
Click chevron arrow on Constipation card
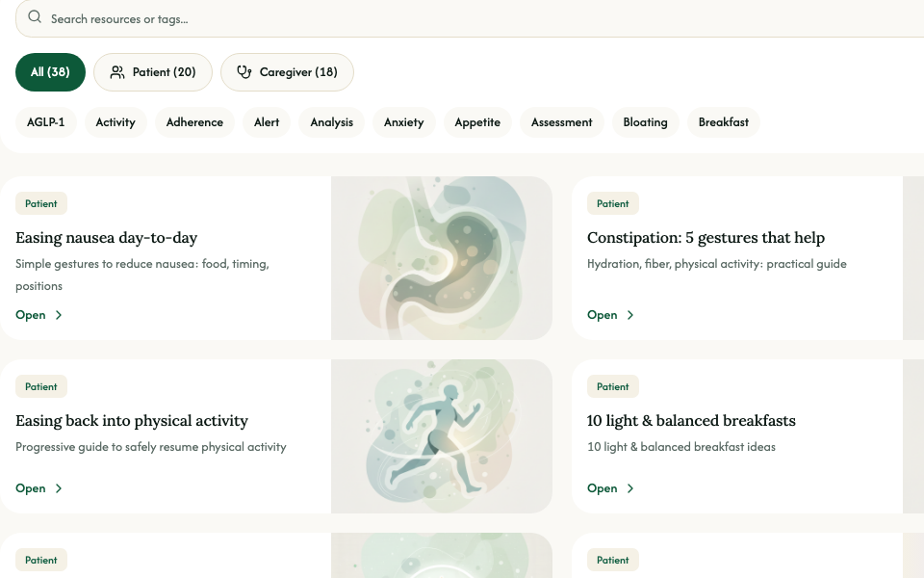630,315
